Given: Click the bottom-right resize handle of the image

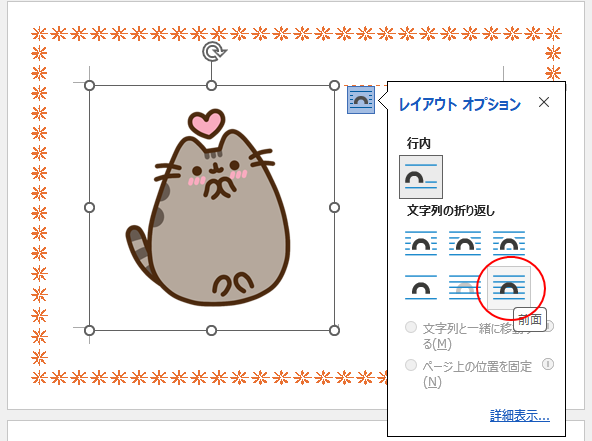Looking at the screenshot, I should click(x=334, y=331).
